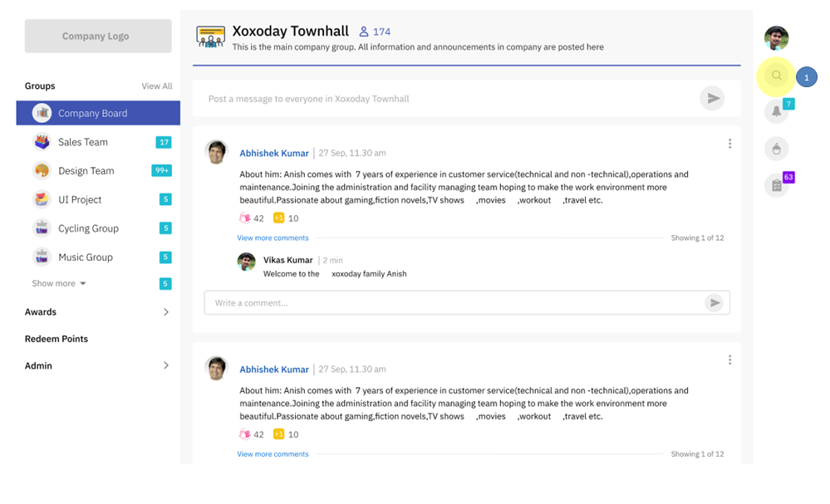This screenshot has width=830, height=504.
Task: Open the tasks clipboard icon with 63 badge
Action: pyautogui.click(x=776, y=186)
